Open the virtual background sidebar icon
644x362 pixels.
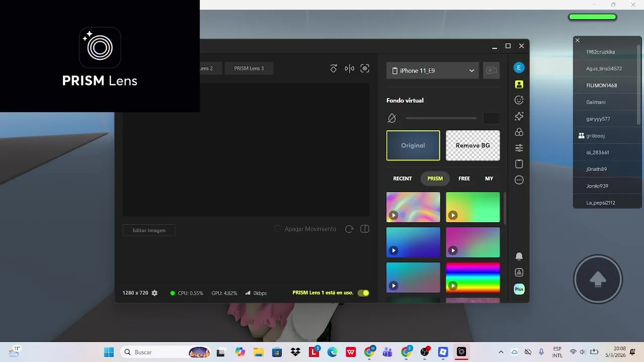[519, 84]
